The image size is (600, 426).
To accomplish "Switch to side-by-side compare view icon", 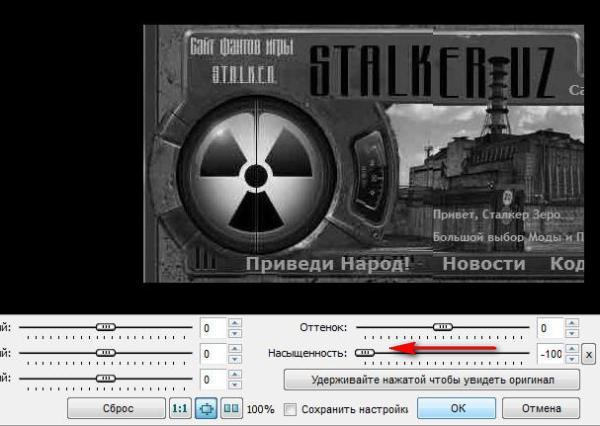I will coord(232,408).
